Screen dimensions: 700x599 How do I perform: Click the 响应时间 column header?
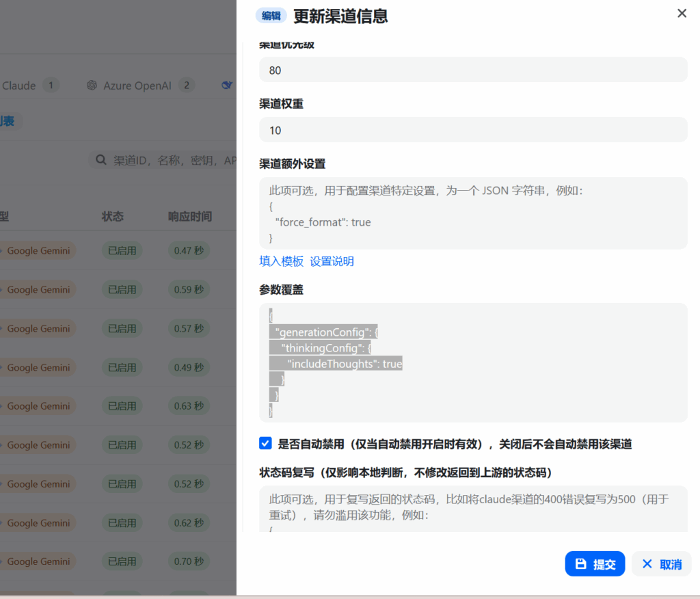click(190, 216)
